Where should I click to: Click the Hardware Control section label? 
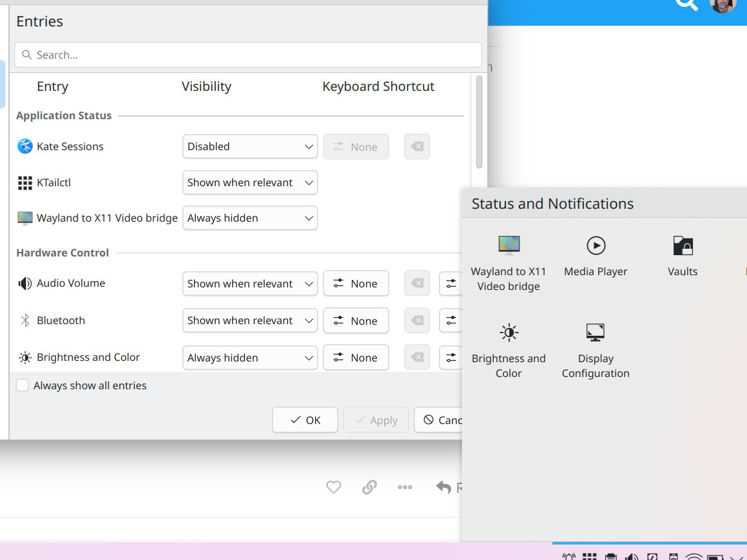(x=63, y=253)
